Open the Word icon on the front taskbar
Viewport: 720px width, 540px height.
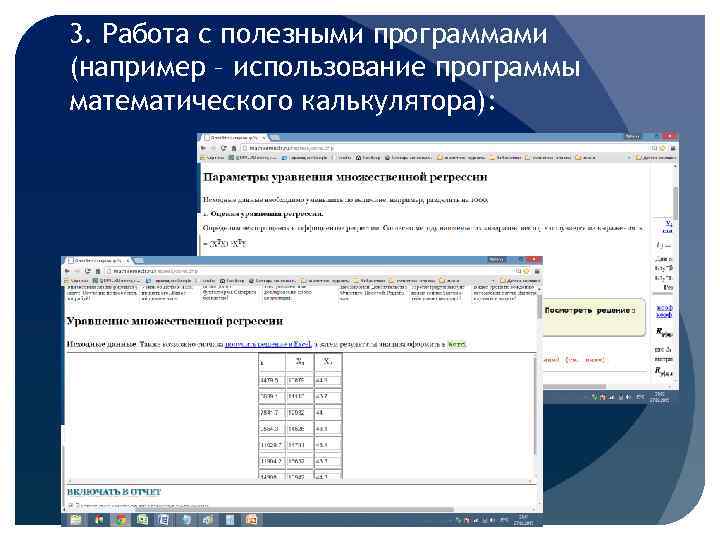[164, 520]
